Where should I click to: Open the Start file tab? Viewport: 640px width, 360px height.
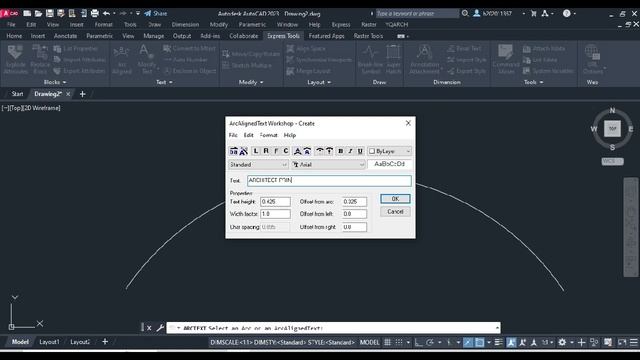[17, 94]
